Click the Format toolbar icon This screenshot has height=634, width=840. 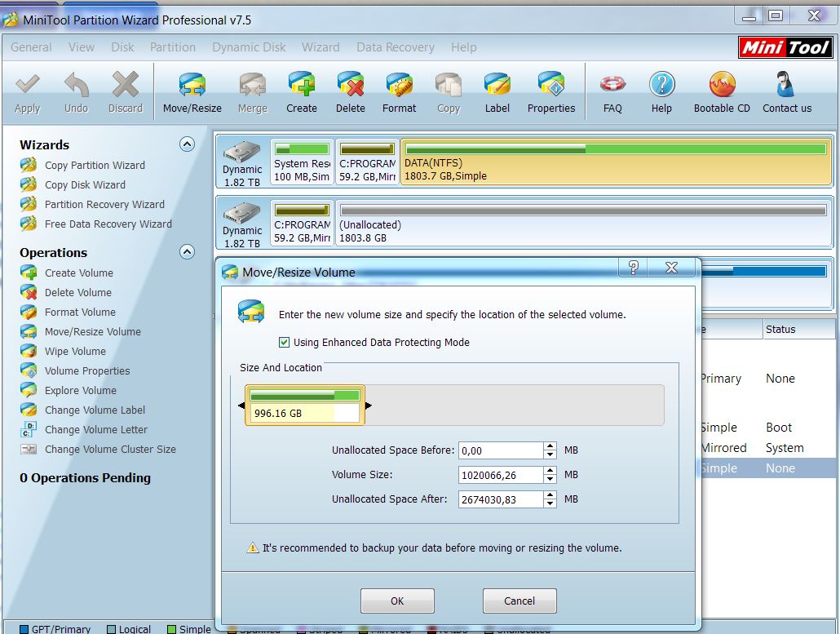(399, 84)
